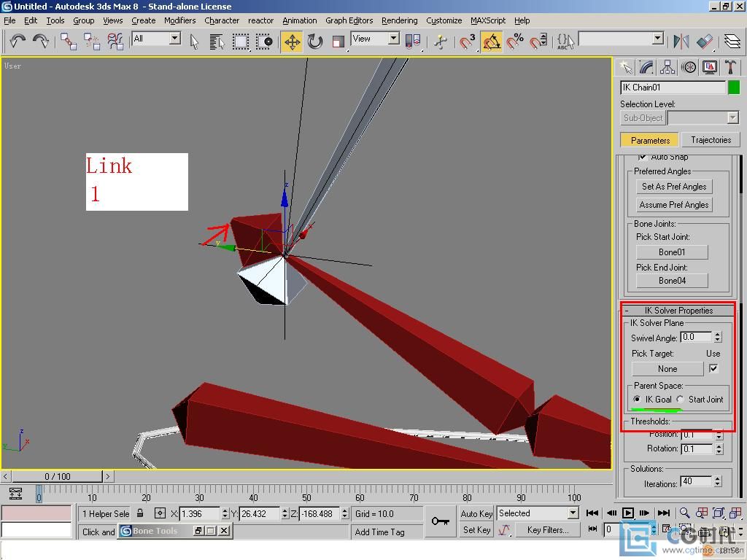Click the Mirror tool icon
The image size is (747, 560).
click(681, 42)
